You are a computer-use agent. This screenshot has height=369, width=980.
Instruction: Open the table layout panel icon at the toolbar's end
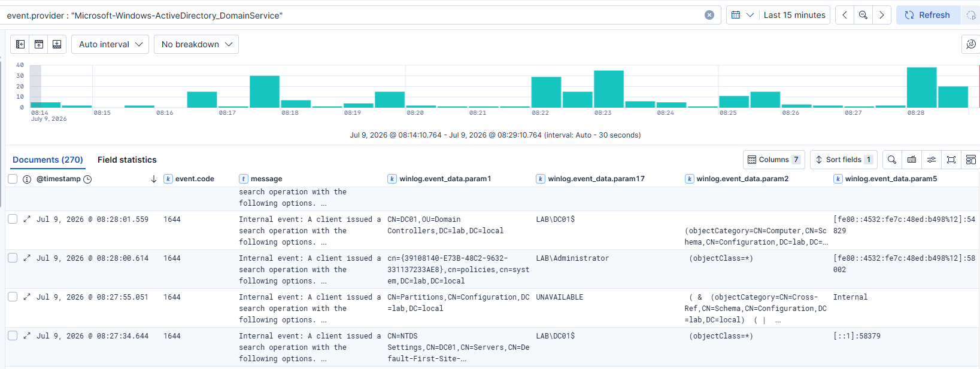point(971,160)
